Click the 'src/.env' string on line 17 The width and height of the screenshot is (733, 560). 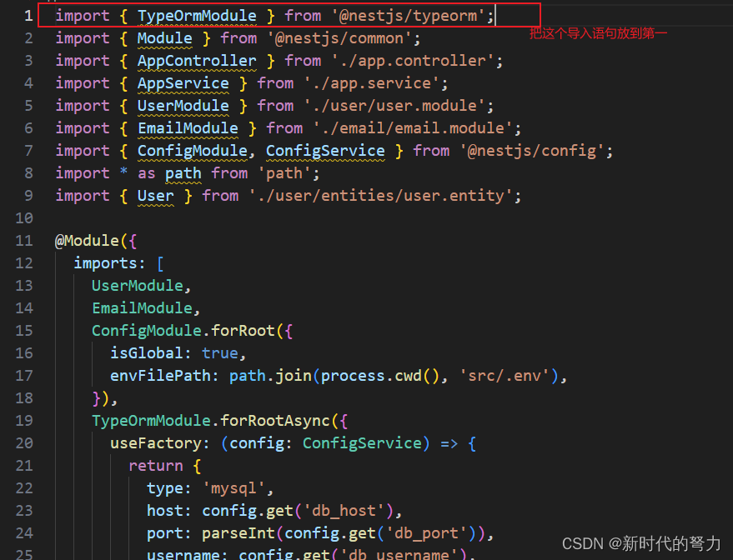point(505,375)
